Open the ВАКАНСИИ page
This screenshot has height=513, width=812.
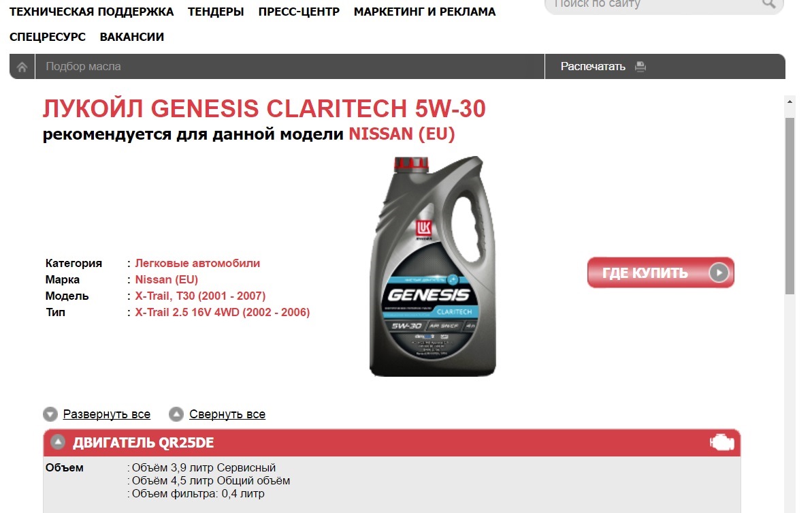(x=132, y=37)
